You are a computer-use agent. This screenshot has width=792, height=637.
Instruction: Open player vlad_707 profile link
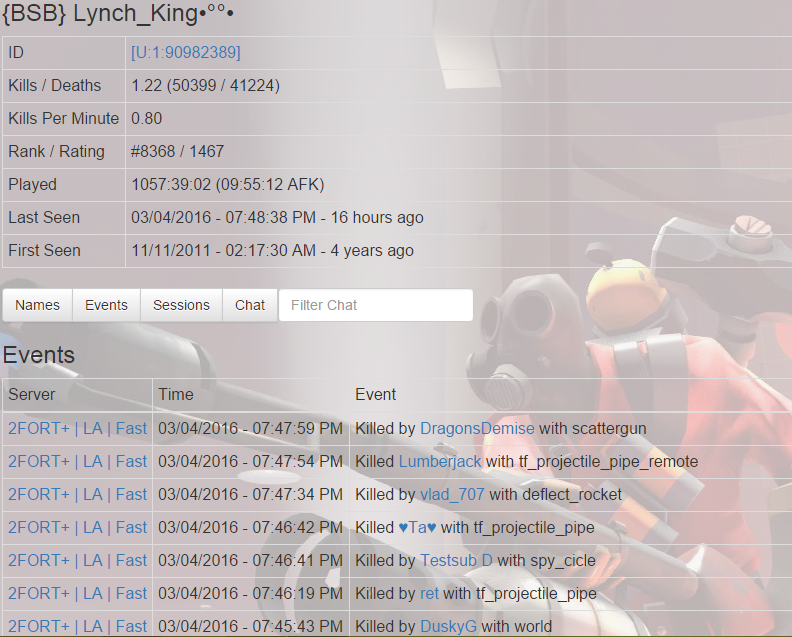tap(452, 494)
